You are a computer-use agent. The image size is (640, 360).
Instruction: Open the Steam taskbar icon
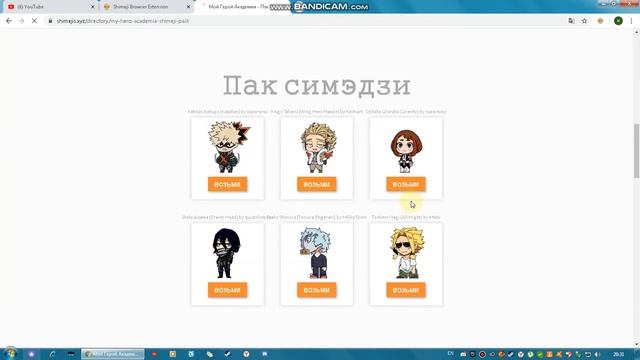(227, 354)
